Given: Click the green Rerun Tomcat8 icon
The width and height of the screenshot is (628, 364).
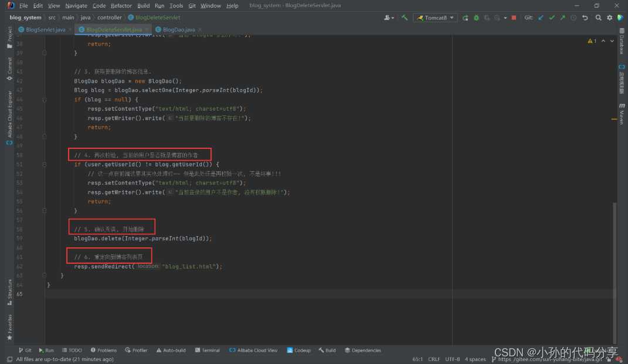Looking at the screenshot, I should (x=466, y=18).
